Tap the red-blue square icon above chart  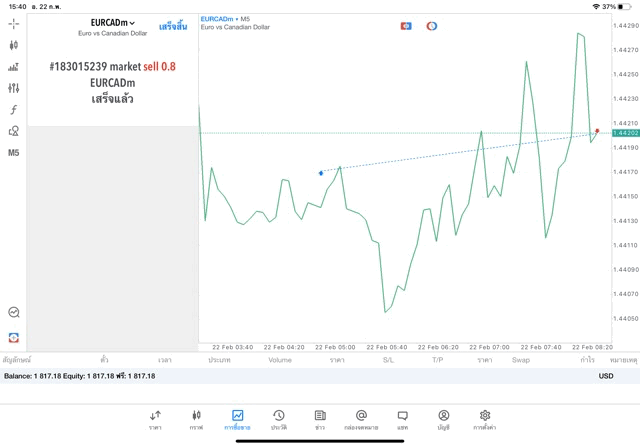pyautogui.click(x=406, y=26)
